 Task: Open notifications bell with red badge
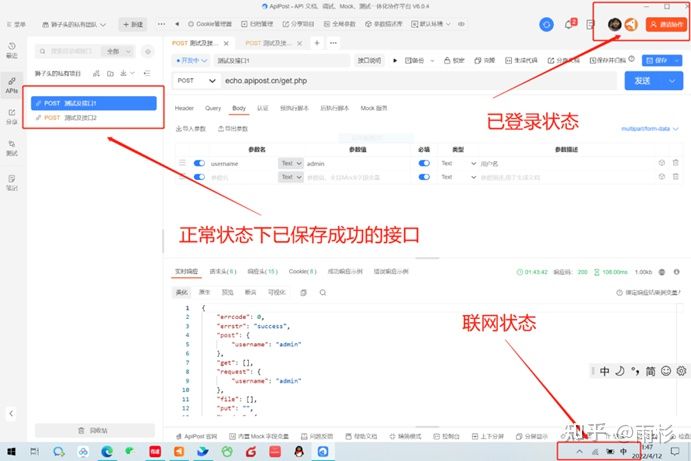[569, 24]
